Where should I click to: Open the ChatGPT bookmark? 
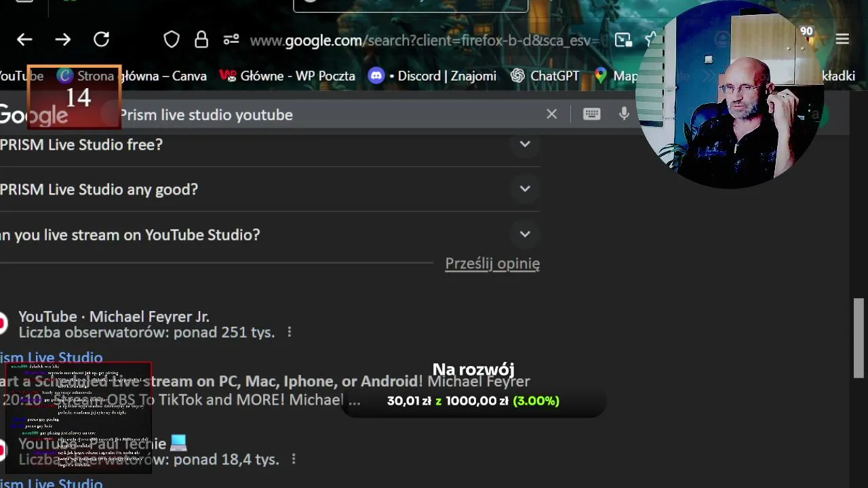click(545, 76)
